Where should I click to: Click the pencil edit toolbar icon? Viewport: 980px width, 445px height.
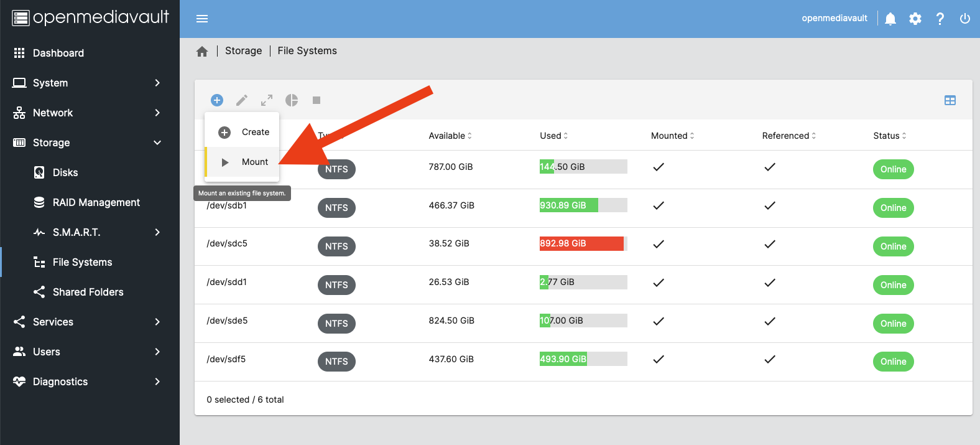tap(242, 100)
